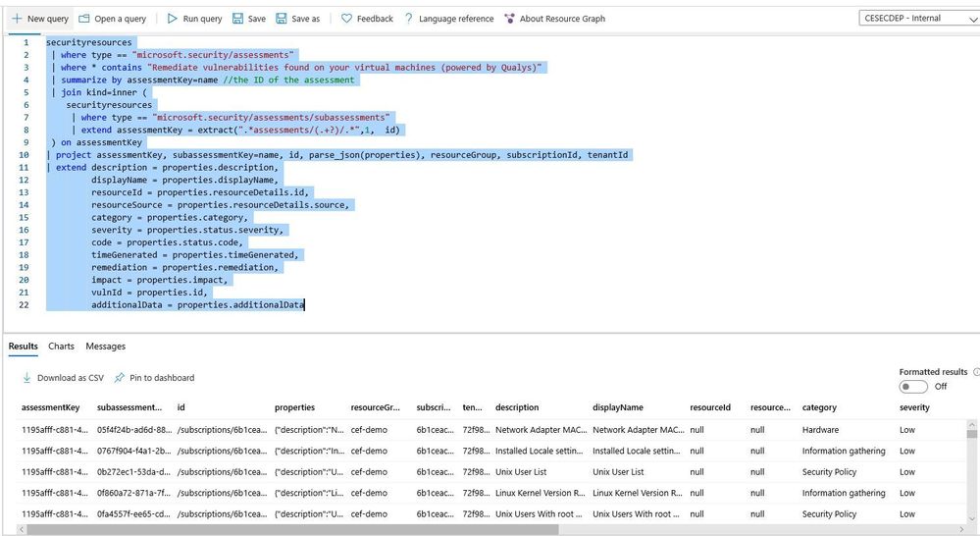Click subassessment cell 05f4f24b-ad6d-88...

pyautogui.click(x=133, y=430)
